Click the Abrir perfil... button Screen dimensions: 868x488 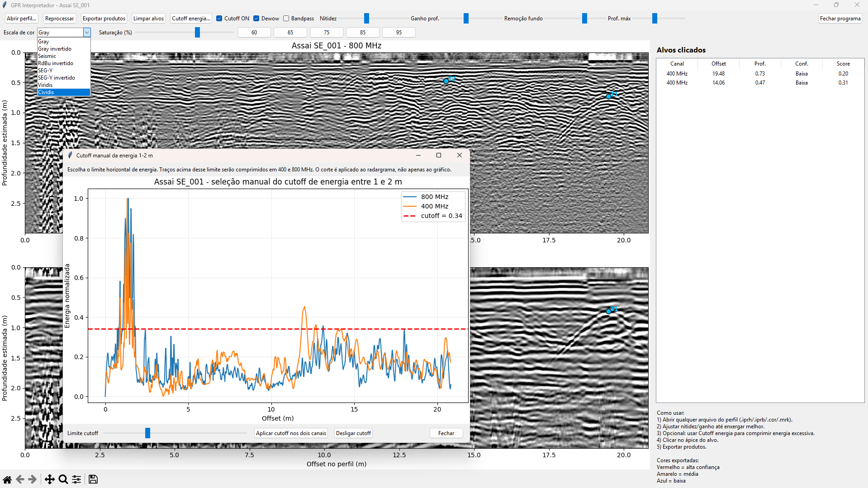22,19
